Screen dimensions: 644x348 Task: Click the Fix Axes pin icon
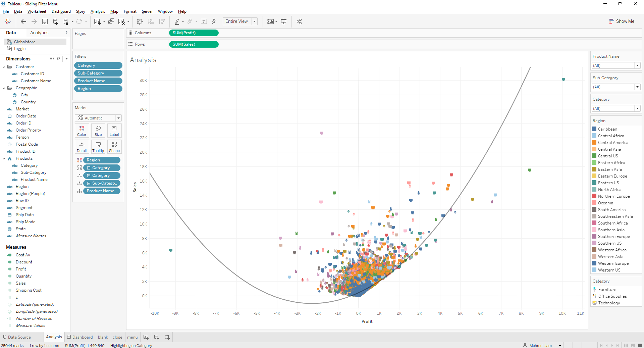pos(214,21)
